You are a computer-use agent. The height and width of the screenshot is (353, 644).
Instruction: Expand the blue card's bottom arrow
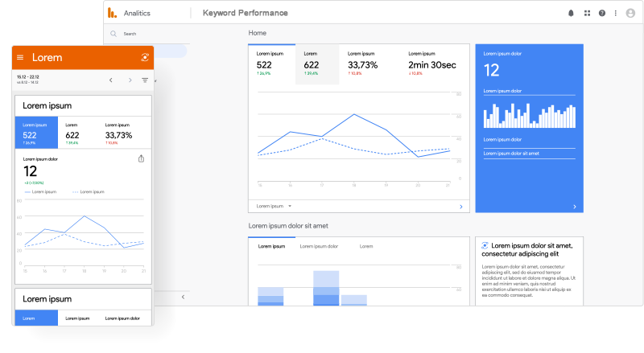coord(574,207)
